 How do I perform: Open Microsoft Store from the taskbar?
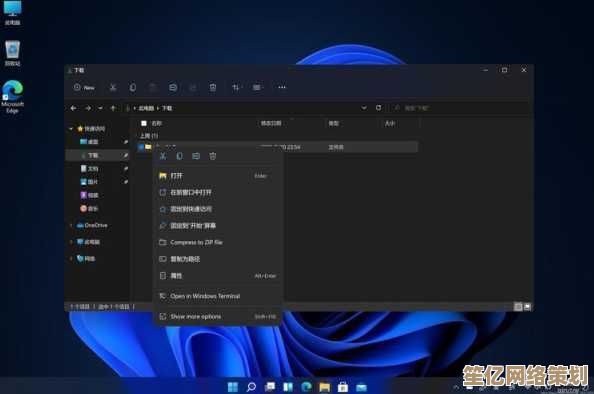[x=343, y=387]
